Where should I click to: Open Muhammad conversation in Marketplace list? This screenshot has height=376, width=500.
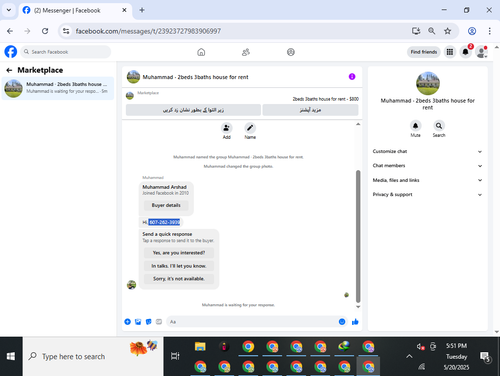click(58, 88)
